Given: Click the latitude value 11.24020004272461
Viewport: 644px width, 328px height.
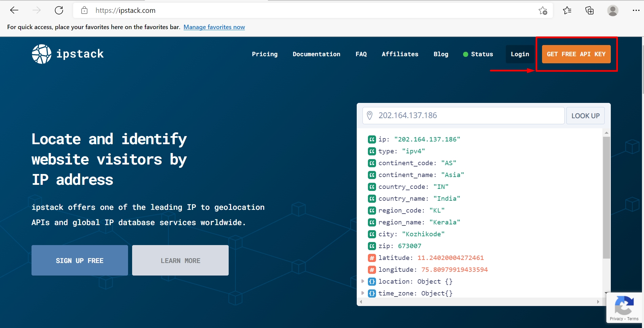Looking at the screenshot, I should coord(451,258).
